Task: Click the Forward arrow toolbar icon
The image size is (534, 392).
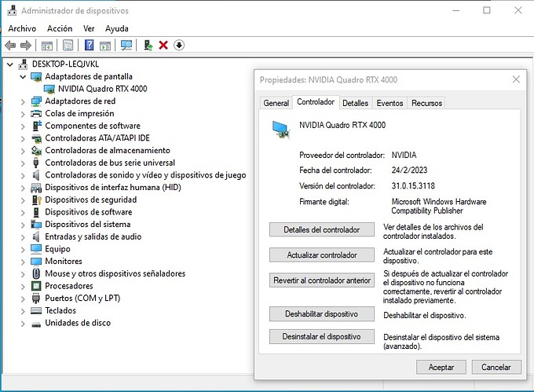Action: [26, 45]
